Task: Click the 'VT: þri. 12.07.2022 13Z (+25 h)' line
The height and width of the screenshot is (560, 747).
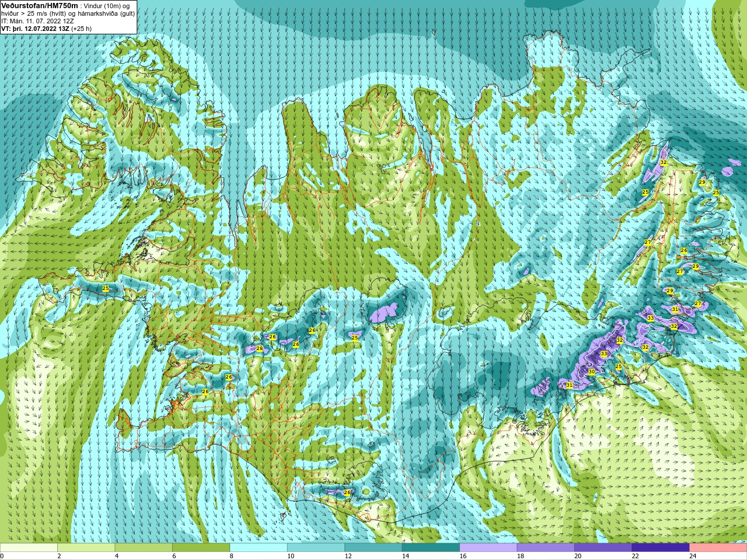Action: point(46,28)
